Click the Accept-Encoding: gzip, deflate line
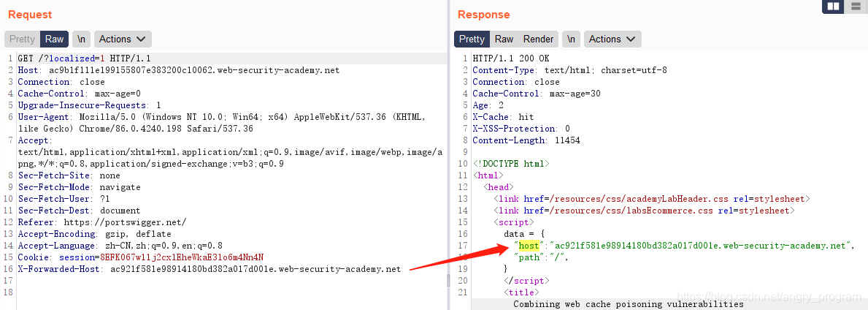 click(95, 234)
